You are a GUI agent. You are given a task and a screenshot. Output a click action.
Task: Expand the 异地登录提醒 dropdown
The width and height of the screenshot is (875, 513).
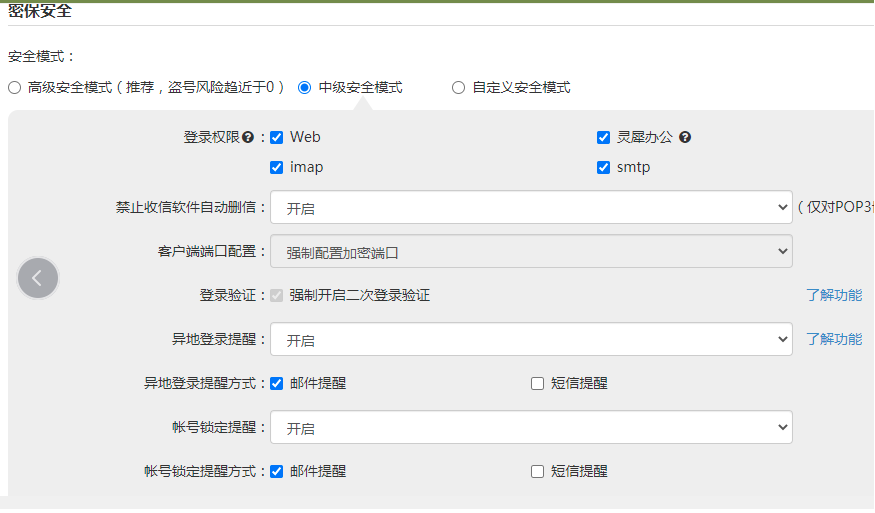click(531, 340)
